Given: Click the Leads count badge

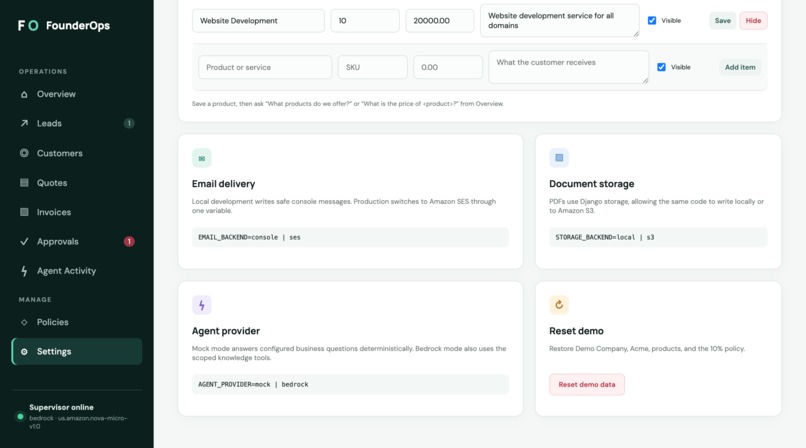Looking at the screenshot, I should click(x=129, y=123).
